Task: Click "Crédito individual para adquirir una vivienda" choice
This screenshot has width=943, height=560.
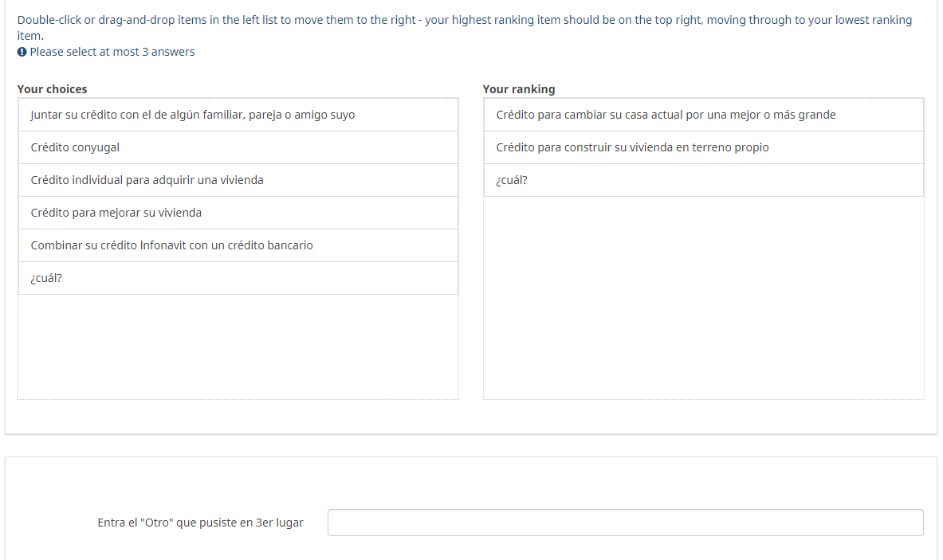Action: point(147,180)
